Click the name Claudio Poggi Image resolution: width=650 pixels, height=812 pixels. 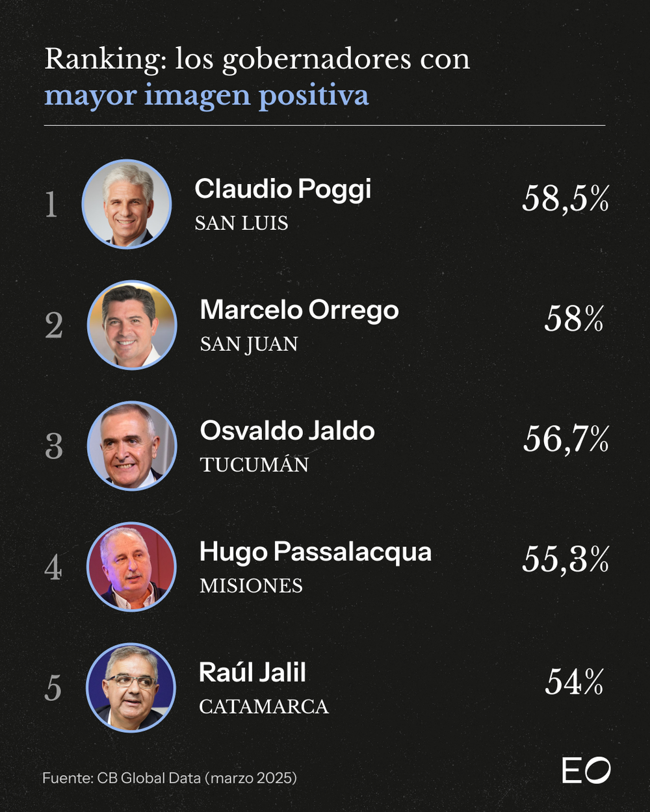pos(283,189)
